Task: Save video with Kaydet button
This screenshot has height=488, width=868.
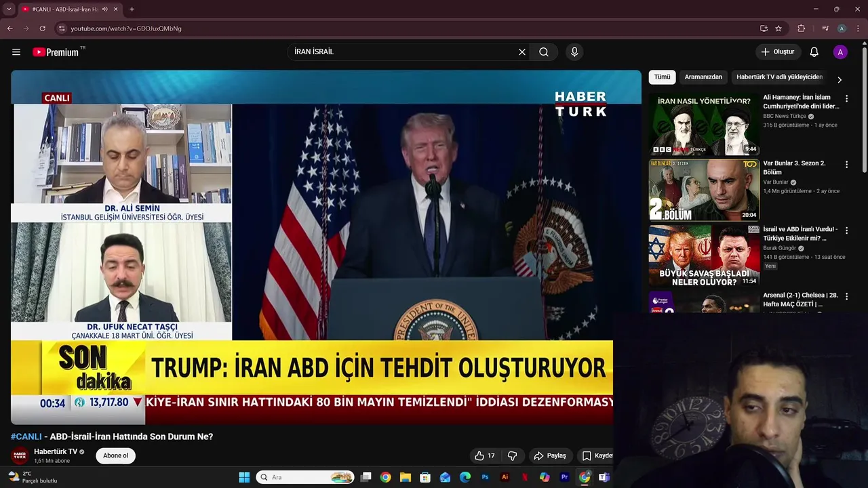Action: tap(597, 455)
